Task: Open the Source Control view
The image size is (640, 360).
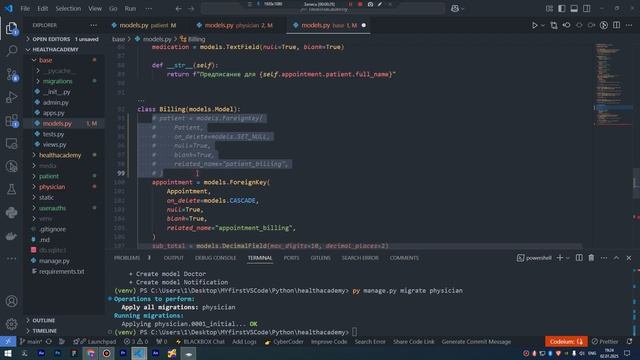Action: 11,74
